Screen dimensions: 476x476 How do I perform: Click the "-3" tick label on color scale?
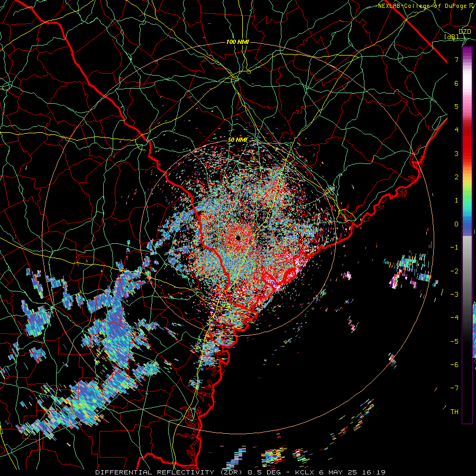tap(454, 295)
